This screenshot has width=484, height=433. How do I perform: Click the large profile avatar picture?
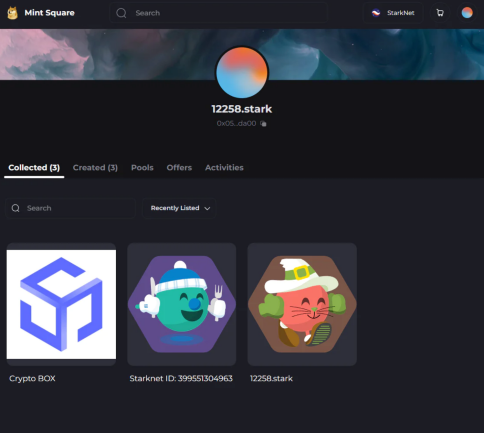point(242,72)
